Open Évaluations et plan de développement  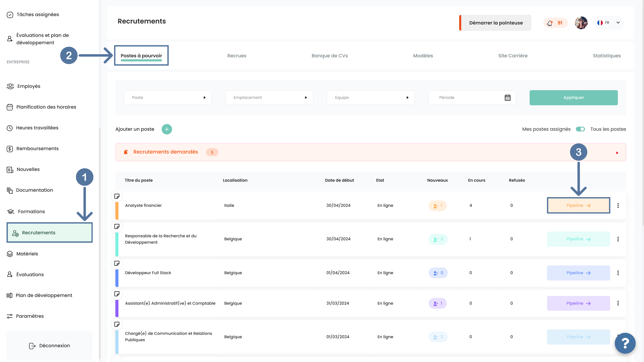click(38, 39)
